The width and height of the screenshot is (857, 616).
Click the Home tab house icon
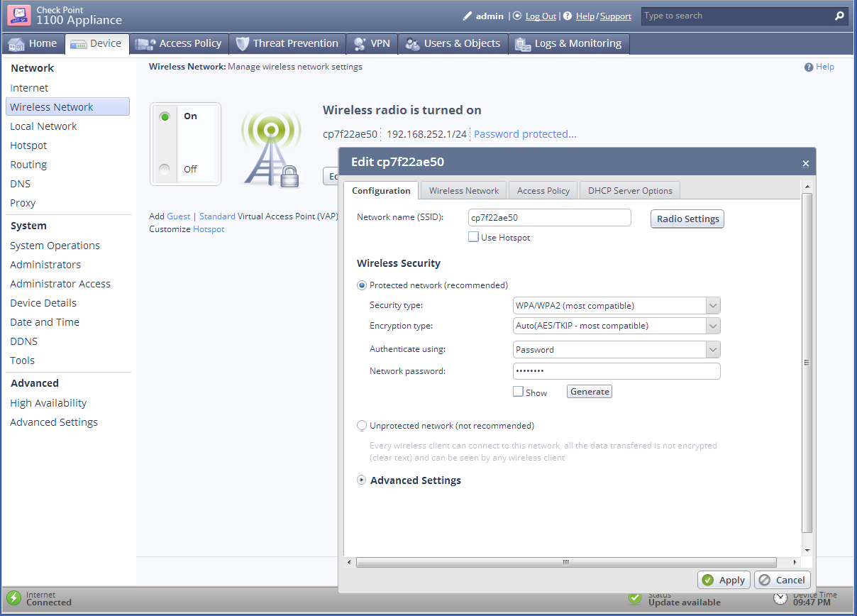click(x=16, y=44)
